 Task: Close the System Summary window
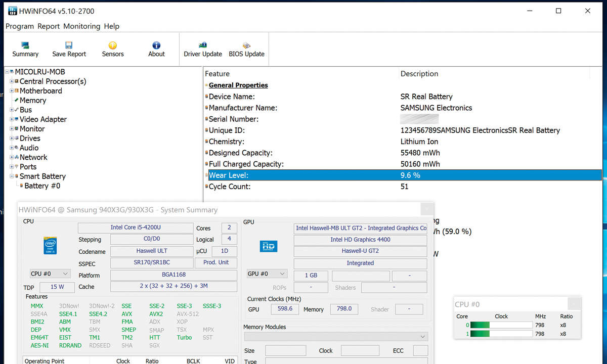coord(427,209)
